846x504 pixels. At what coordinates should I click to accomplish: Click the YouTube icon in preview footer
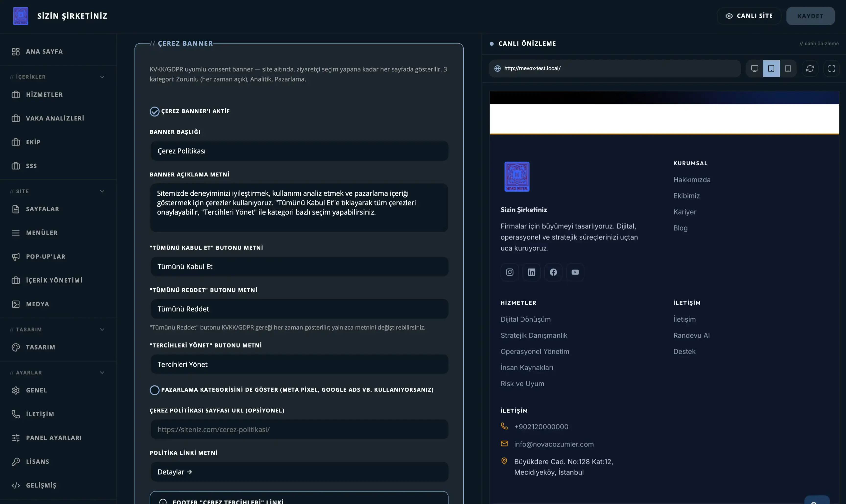[x=575, y=272]
